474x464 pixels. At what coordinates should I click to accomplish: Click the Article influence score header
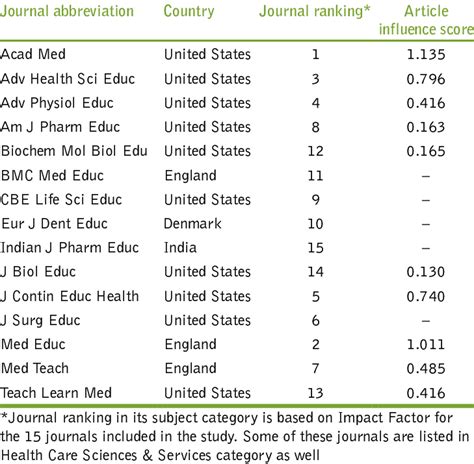426,20
